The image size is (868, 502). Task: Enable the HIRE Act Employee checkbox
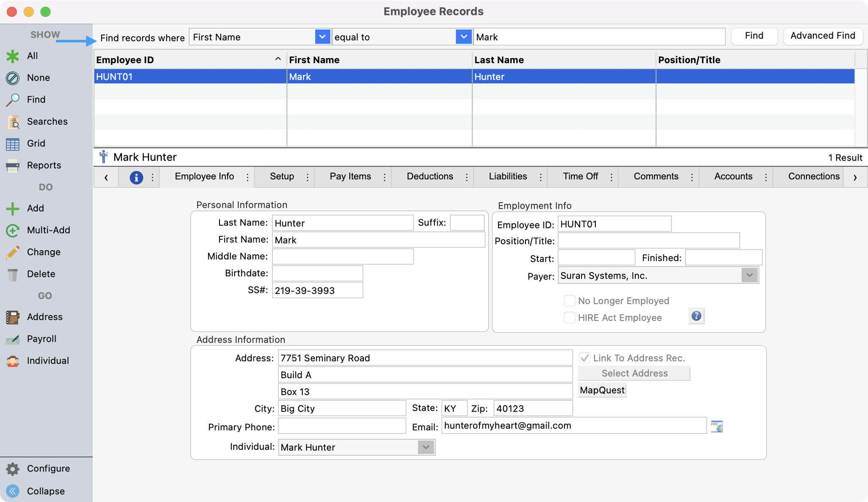pyautogui.click(x=569, y=318)
